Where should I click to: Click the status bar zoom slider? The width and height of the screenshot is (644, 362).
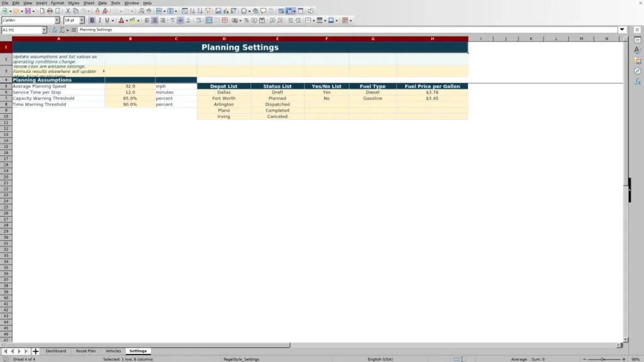coord(604,359)
